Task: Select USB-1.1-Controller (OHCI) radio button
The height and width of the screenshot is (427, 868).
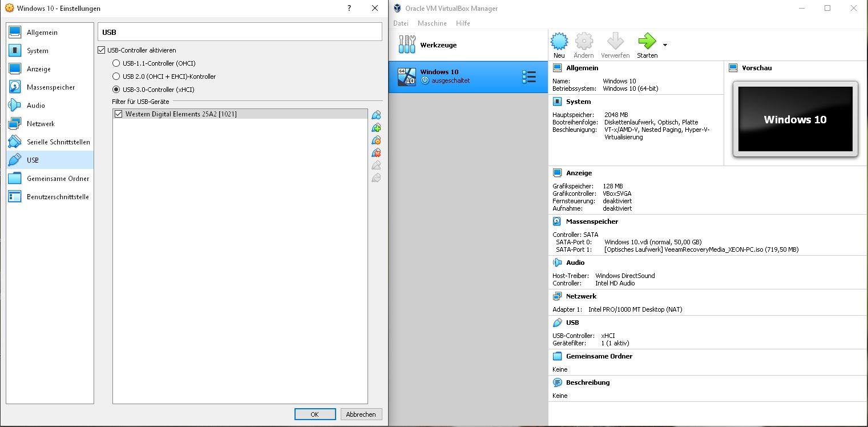Action: 116,63
